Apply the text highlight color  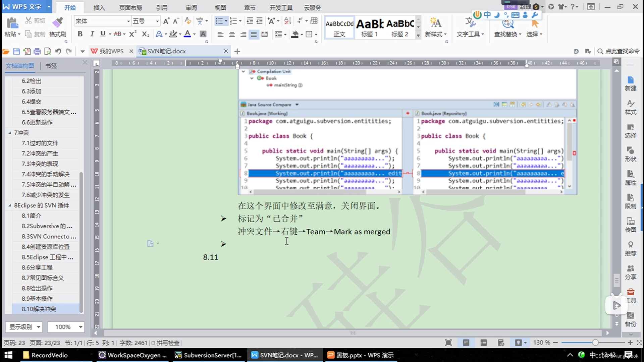tap(173, 34)
